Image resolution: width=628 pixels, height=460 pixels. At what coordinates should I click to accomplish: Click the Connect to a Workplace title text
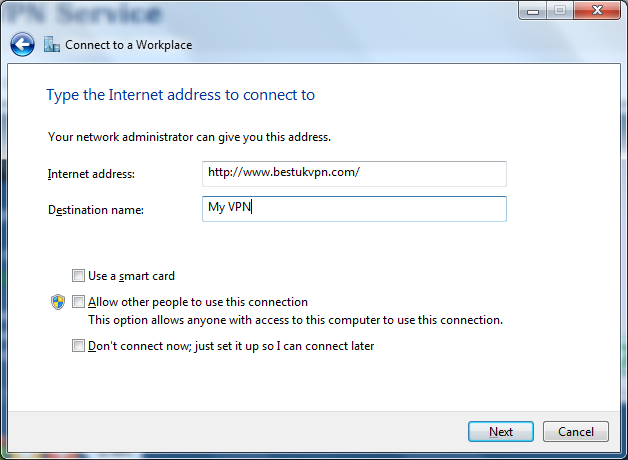[128, 45]
